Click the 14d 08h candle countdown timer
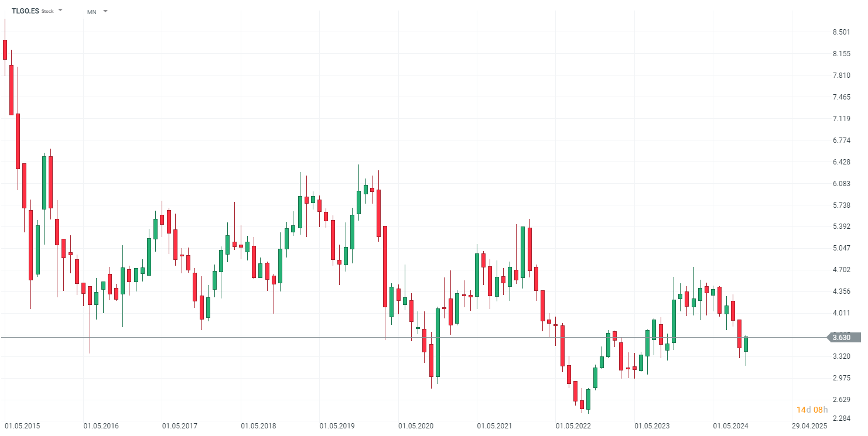 point(812,410)
